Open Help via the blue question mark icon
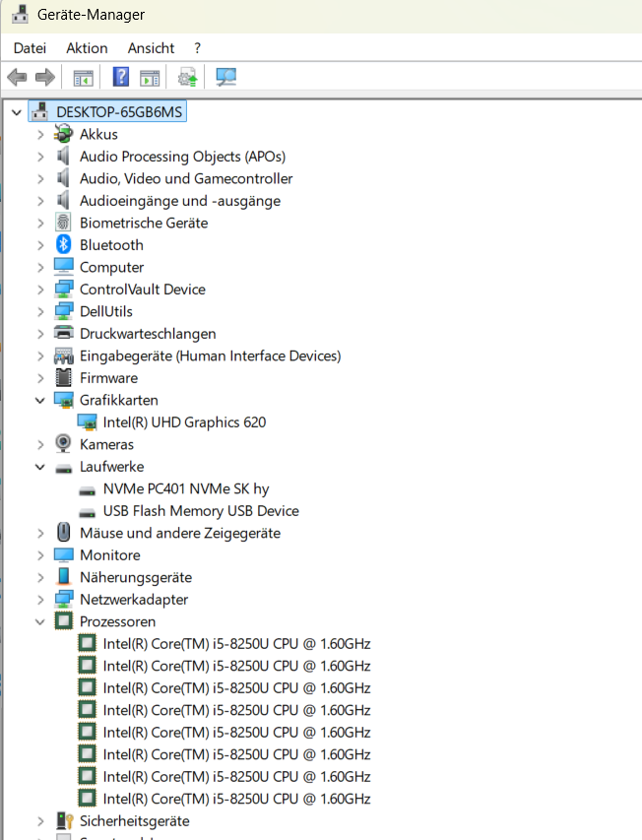Viewport: 642px width, 840px height. point(121,77)
